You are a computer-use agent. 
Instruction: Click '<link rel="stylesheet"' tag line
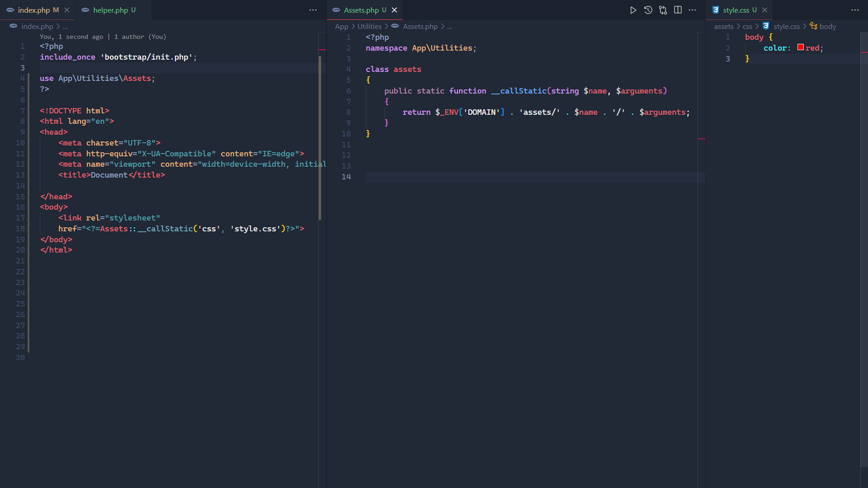(109, 218)
